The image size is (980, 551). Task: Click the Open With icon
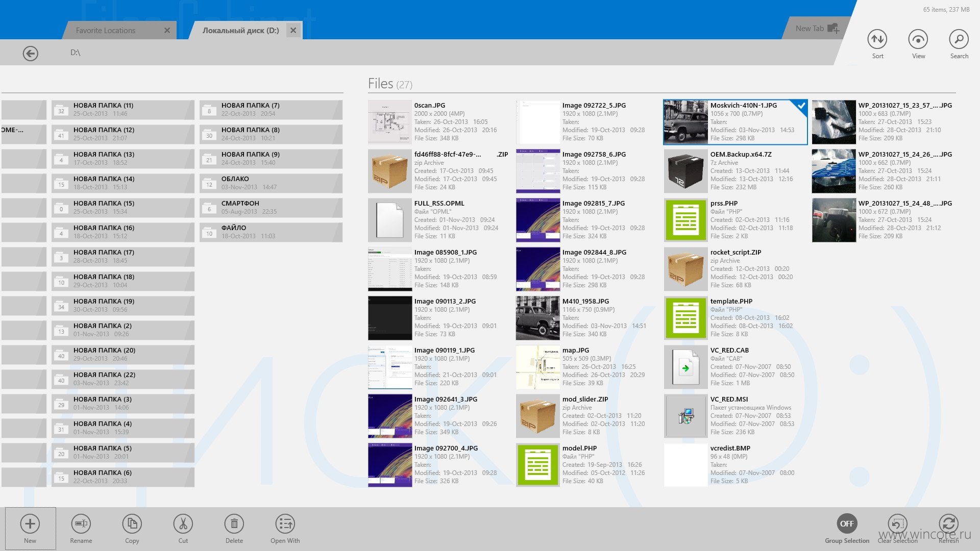(285, 523)
